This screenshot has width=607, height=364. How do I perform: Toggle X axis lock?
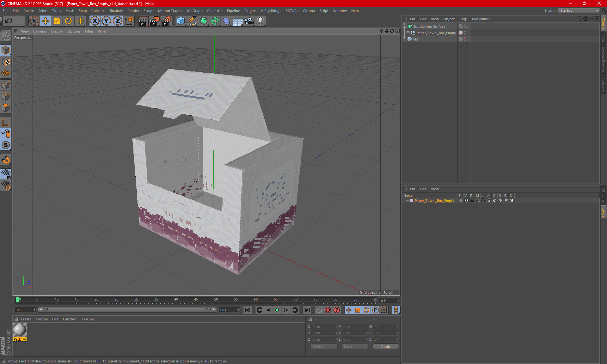[x=95, y=21]
